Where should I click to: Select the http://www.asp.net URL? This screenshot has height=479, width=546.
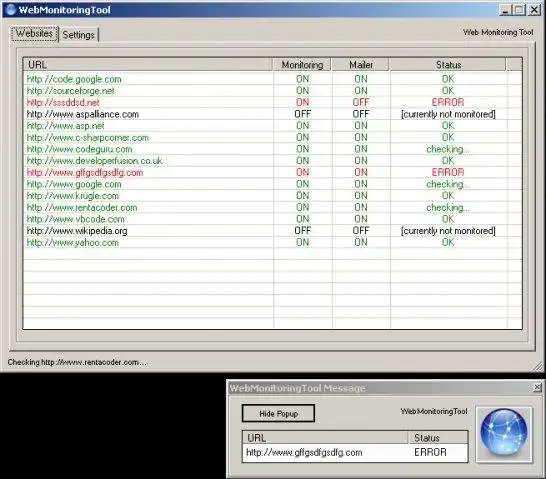65,126
